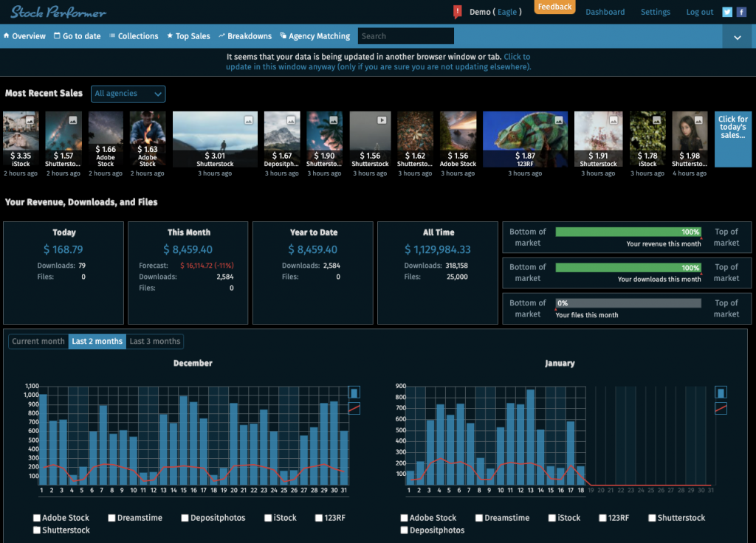Toggle Shutterstock checkbox under December chart
The width and height of the screenshot is (756, 543).
point(37,530)
